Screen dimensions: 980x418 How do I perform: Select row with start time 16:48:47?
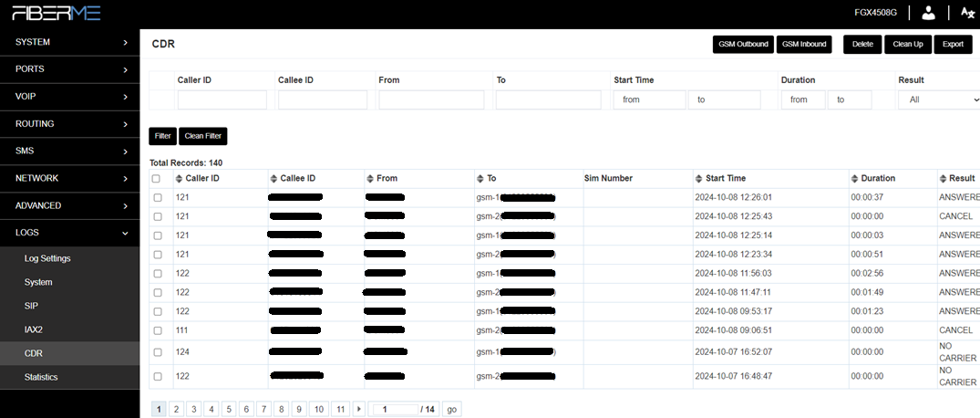(x=158, y=377)
